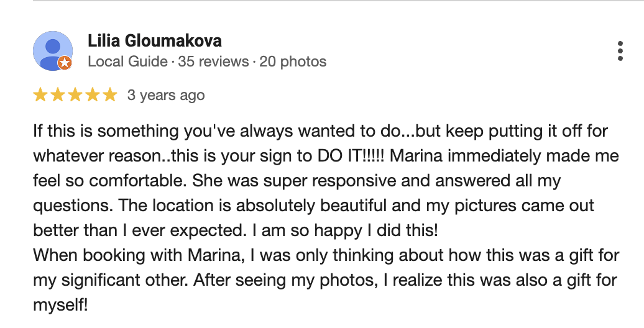Click the Local Guide label
644x328 pixels.
coord(127,61)
